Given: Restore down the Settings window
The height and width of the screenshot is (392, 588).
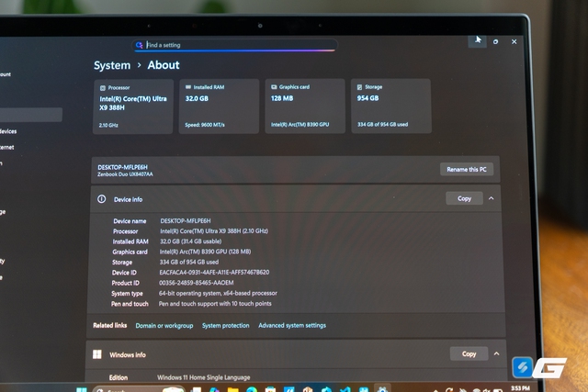Looking at the screenshot, I should 496,41.
